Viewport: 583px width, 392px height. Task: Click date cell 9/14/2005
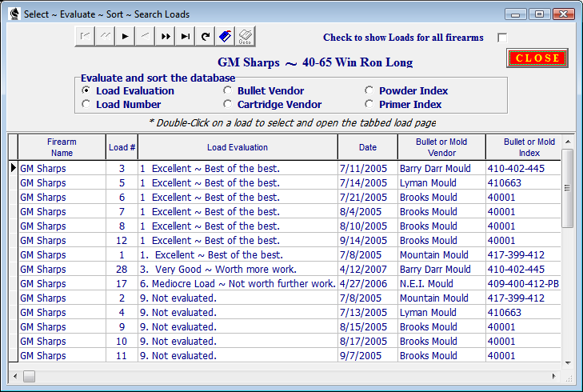click(x=368, y=240)
